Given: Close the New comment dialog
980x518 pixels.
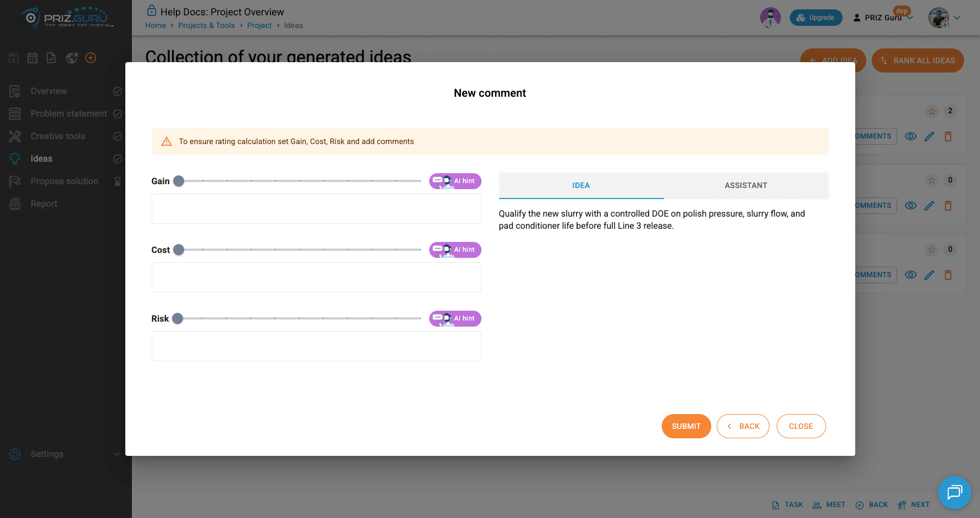Looking at the screenshot, I should click(801, 426).
